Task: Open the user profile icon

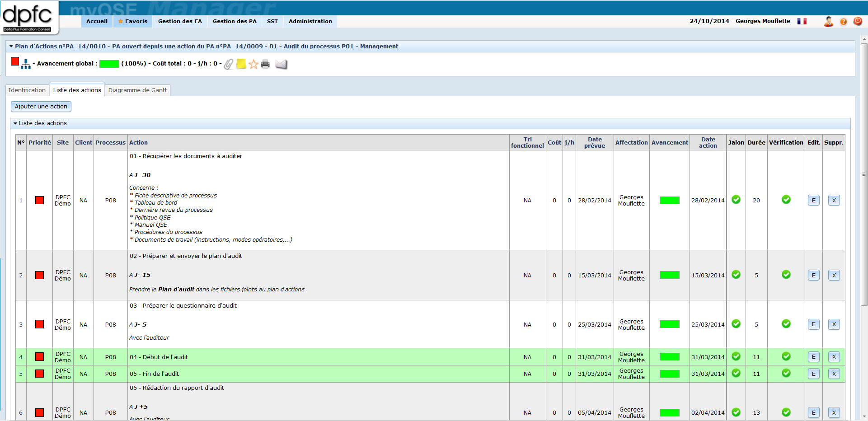Action: 828,21
